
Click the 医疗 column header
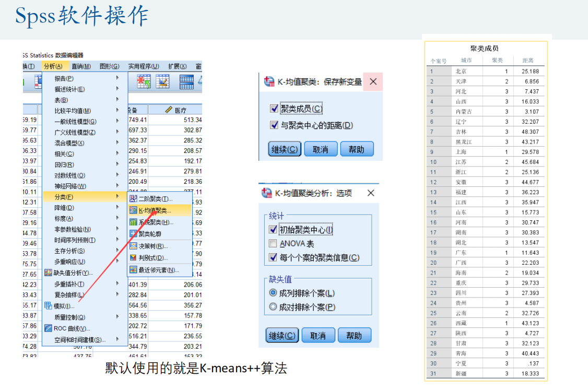pyautogui.click(x=175, y=110)
